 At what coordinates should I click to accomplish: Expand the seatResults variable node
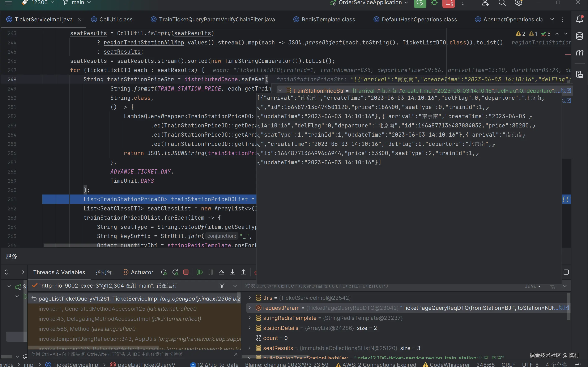tap(249, 348)
